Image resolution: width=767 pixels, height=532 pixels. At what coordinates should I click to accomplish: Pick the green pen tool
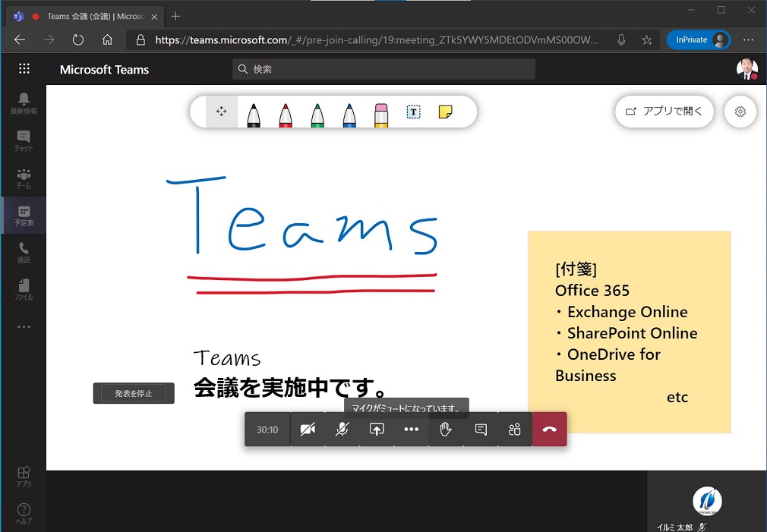[317, 115]
